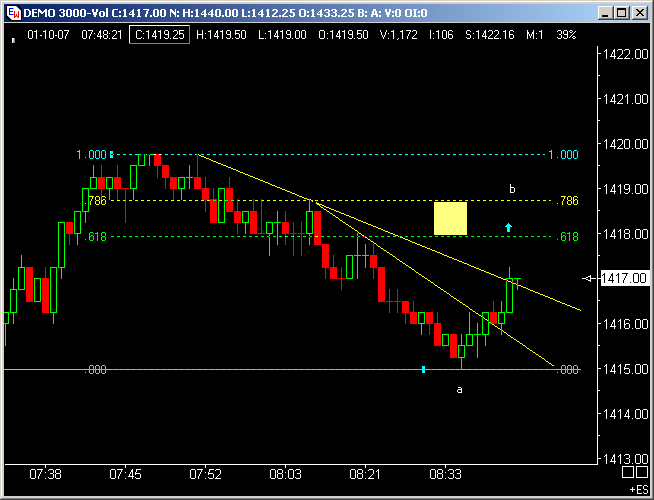Click the Ensign Windows app icon in title bar
This screenshot has width=654, height=500.
[13, 13]
